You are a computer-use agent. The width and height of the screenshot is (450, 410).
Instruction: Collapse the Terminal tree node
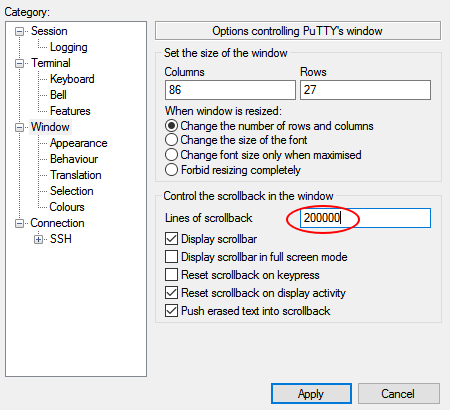[x=20, y=63]
